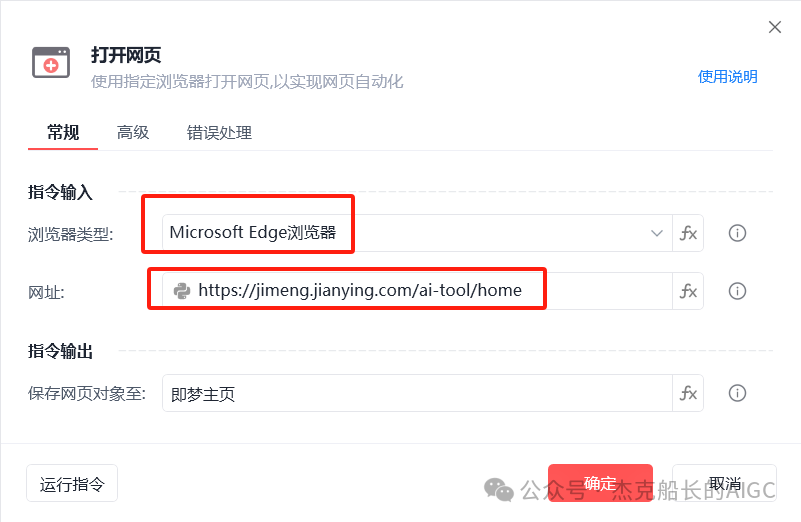Viewport: 801px width, 522px height.
Task: Focus the jimeng URL input field
Action: pyautogui.click(x=417, y=291)
